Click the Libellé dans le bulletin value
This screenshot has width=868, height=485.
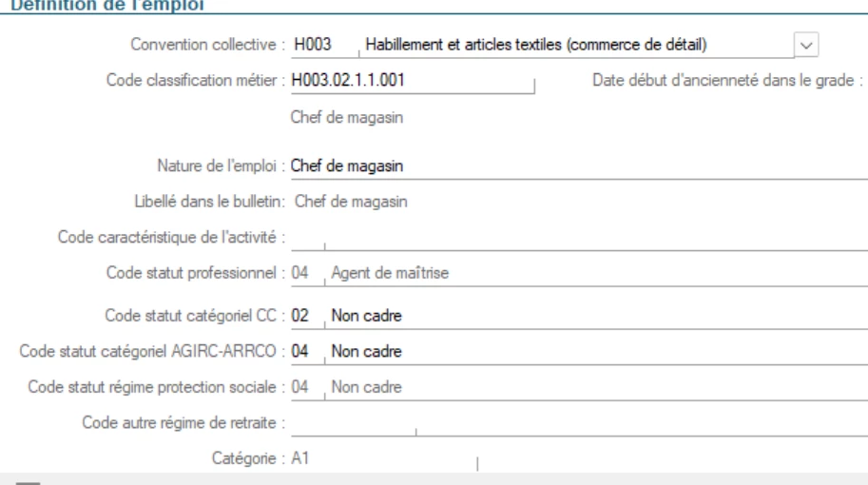tap(351, 201)
